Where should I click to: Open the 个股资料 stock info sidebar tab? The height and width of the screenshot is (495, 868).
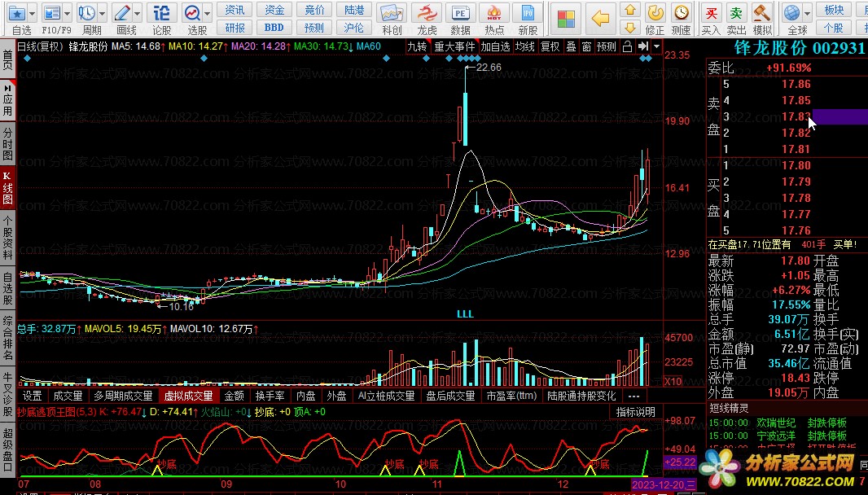pyautogui.click(x=8, y=238)
